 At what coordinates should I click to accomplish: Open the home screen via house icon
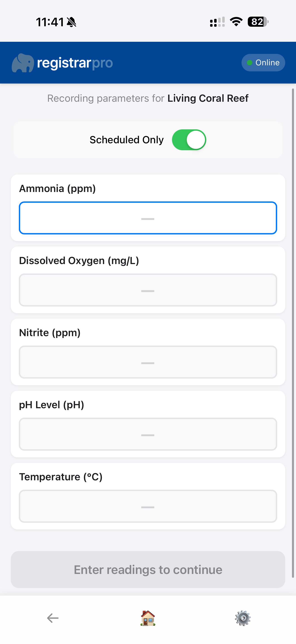pyautogui.click(x=148, y=618)
